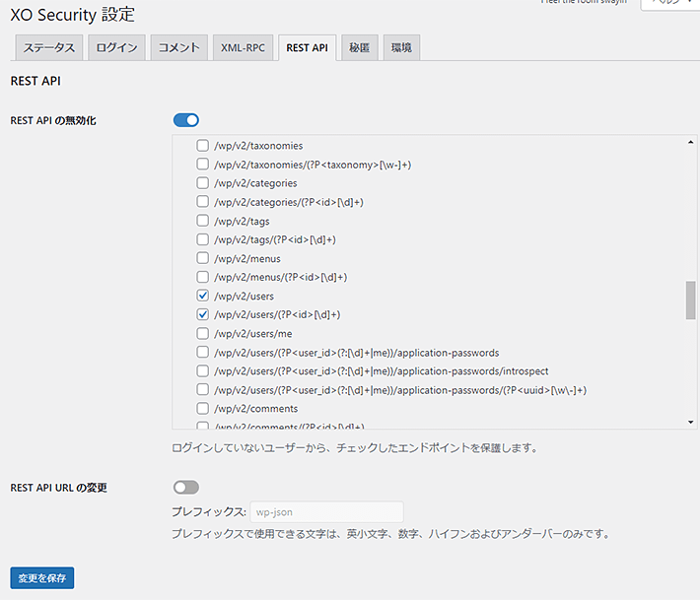Switch to the ステータス tab
700x600 pixels.
[x=48, y=47]
